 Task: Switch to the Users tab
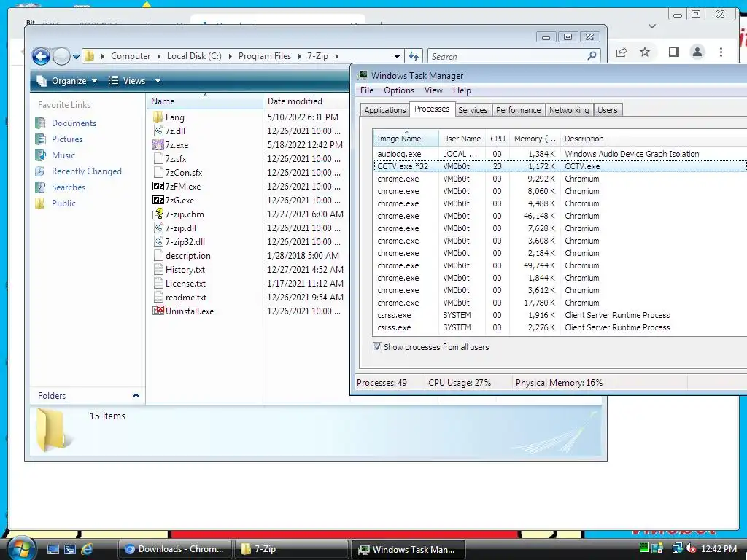[x=608, y=110]
